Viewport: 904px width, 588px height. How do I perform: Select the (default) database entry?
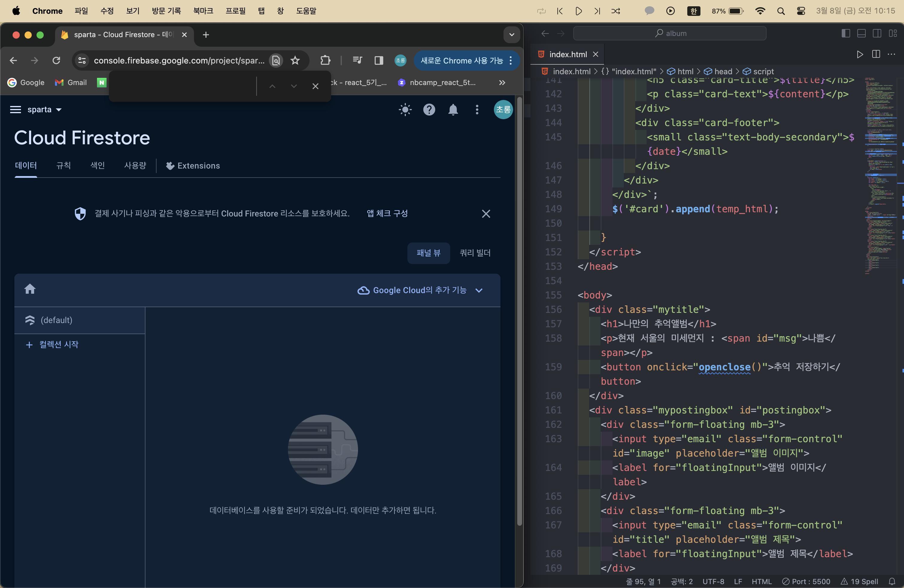(80, 320)
